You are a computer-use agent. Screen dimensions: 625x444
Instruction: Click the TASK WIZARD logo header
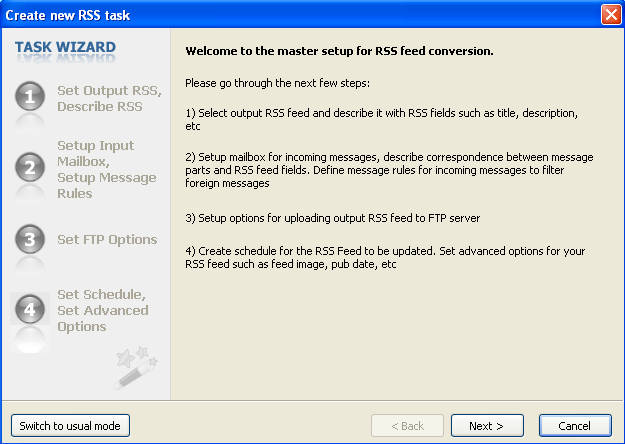[x=65, y=47]
